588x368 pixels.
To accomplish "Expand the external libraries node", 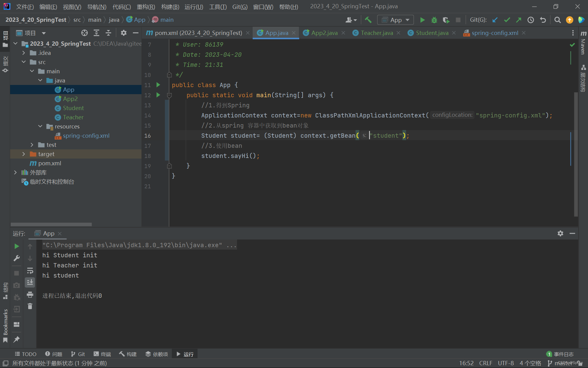I will [15, 172].
